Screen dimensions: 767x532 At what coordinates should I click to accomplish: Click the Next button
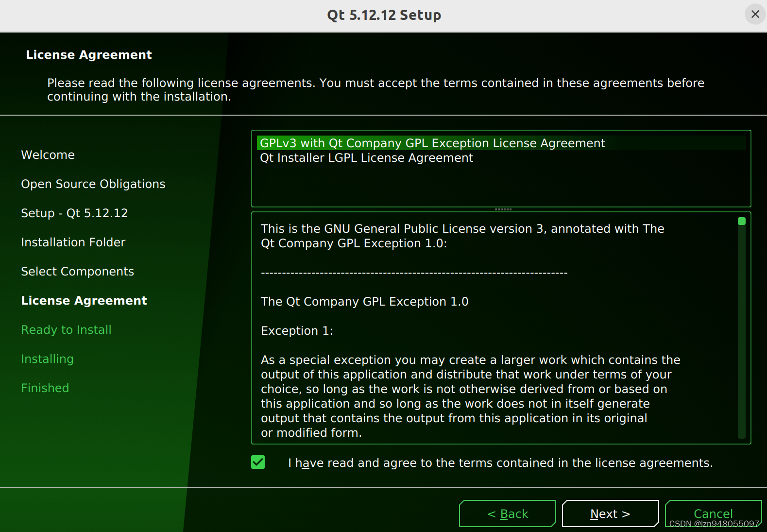point(610,514)
